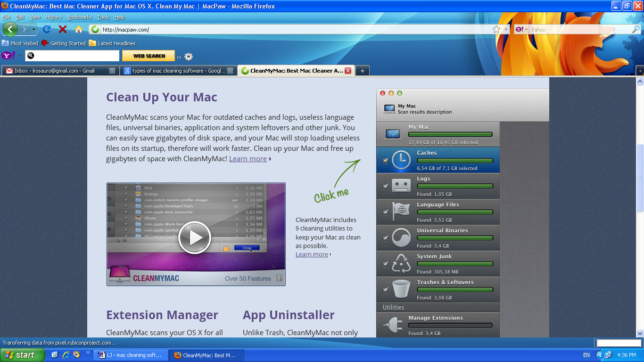Click the Yahoo! logo in the toolbar
The width and height of the screenshot is (644, 362).
coord(8,56)
